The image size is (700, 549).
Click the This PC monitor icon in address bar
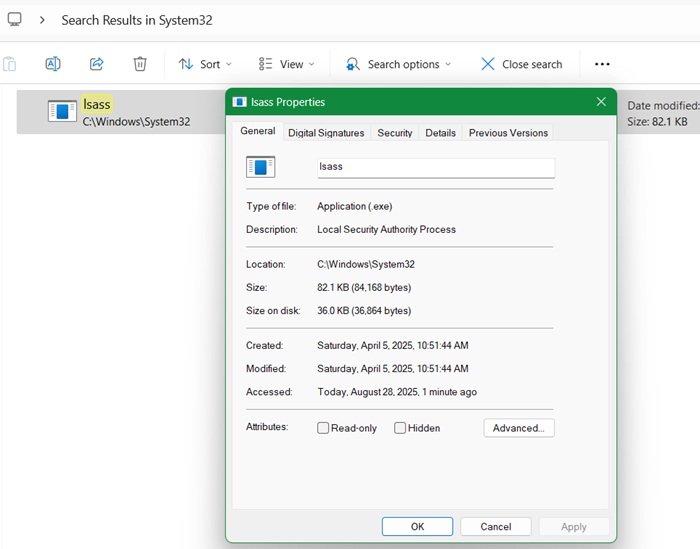click(14, 20)
